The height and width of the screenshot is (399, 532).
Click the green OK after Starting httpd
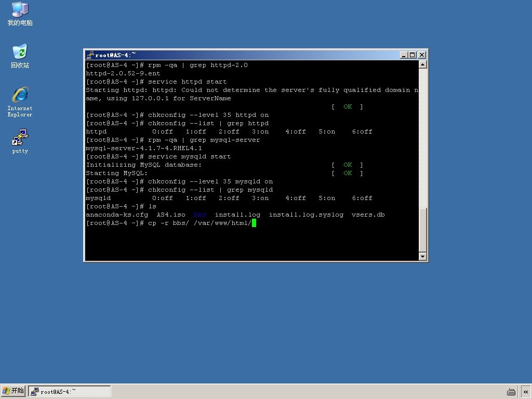[x=348, y=107]
